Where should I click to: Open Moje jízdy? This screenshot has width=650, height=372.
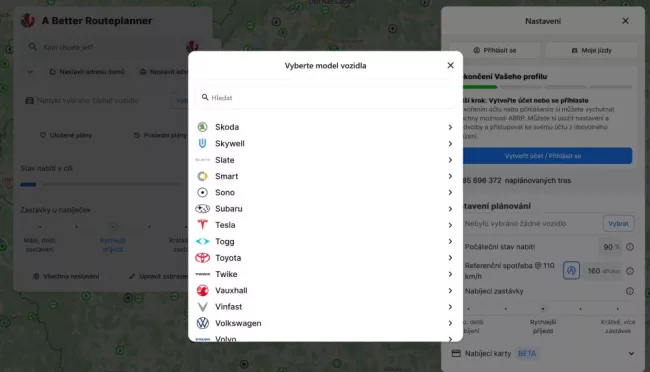click(x=592, y=50)
